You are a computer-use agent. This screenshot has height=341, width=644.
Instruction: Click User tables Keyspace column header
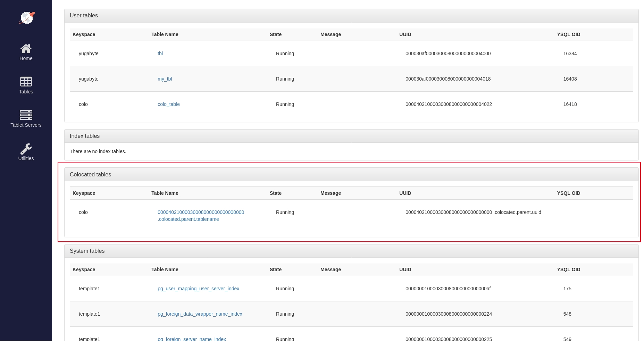tap(84, 34)
